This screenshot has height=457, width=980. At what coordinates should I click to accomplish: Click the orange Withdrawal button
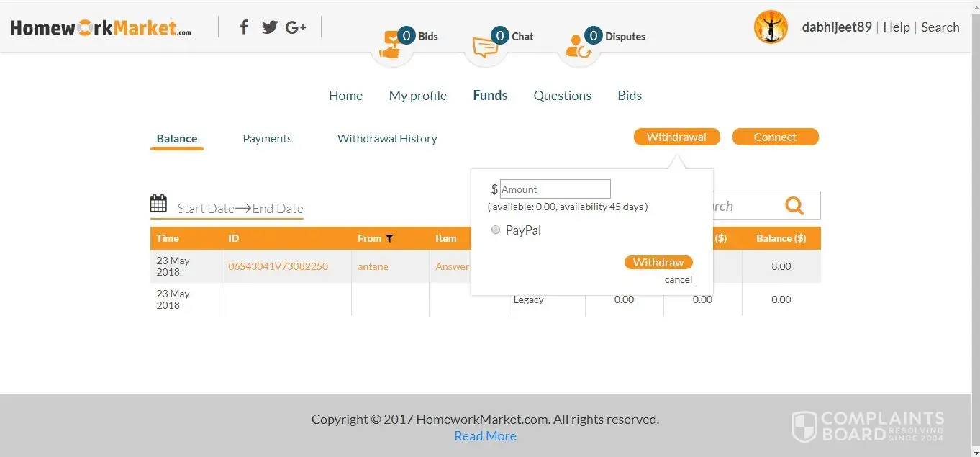(x=676, y=137)
